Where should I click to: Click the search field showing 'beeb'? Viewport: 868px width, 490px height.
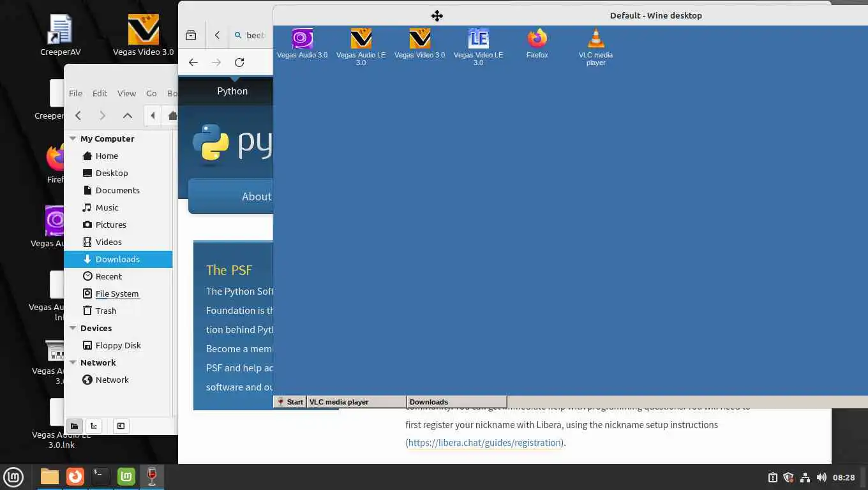coord(251,35)
